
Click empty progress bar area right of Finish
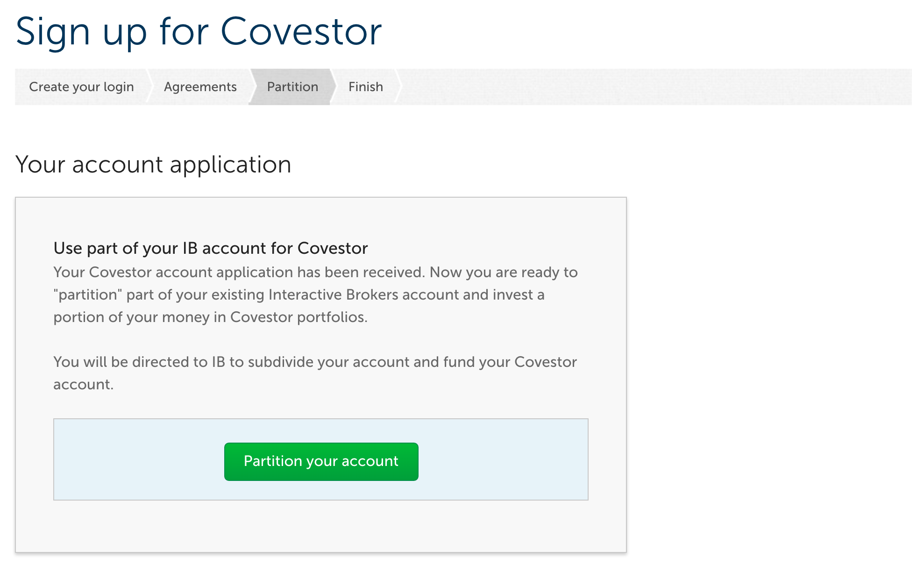[654, 87]
